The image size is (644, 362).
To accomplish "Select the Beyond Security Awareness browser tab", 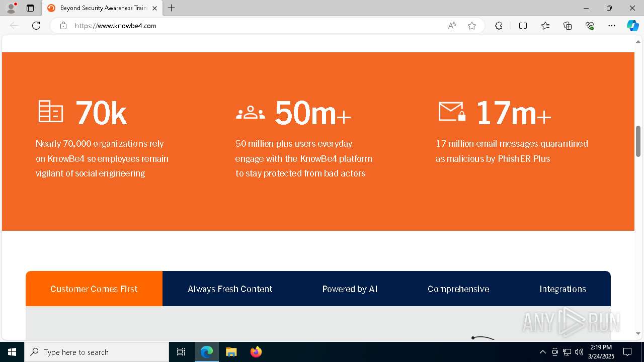I will click(103, 8).
